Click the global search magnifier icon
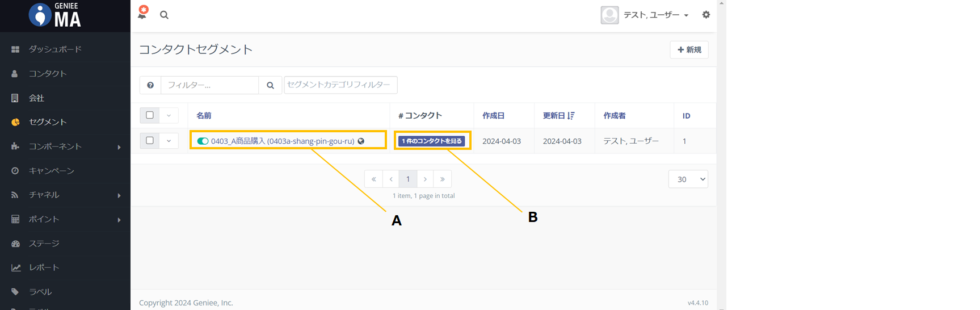The height and width of the screenshot is (310, 980). (164, 15)
